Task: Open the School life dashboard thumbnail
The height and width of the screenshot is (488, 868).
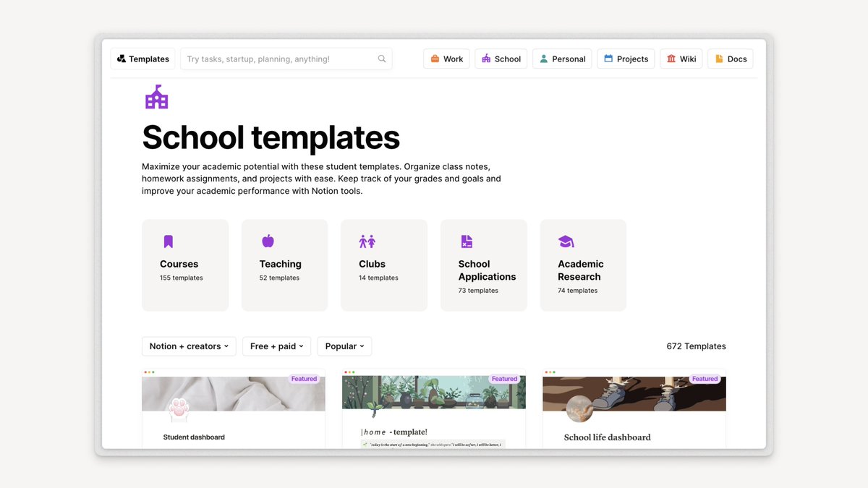Action: tap(634, 409)
